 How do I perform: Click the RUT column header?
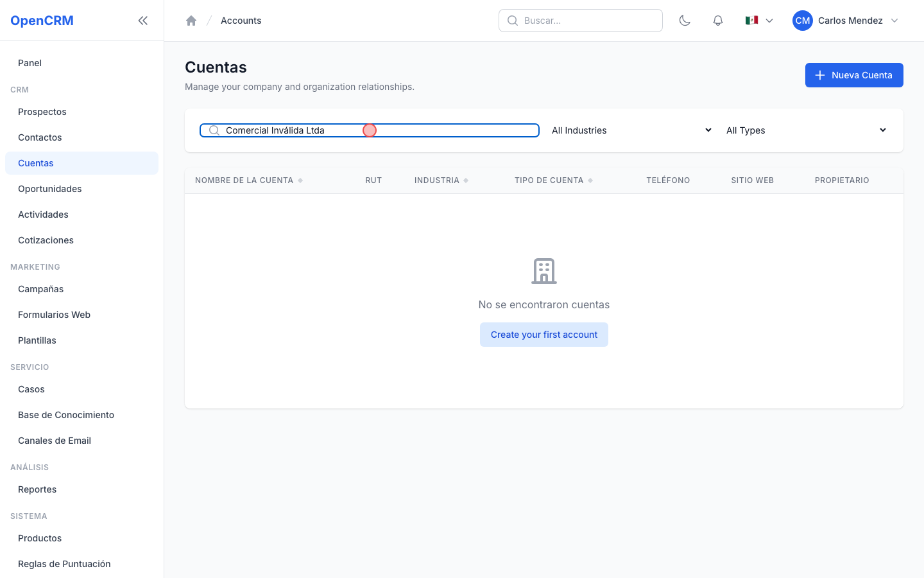click(x=373, y=180)
